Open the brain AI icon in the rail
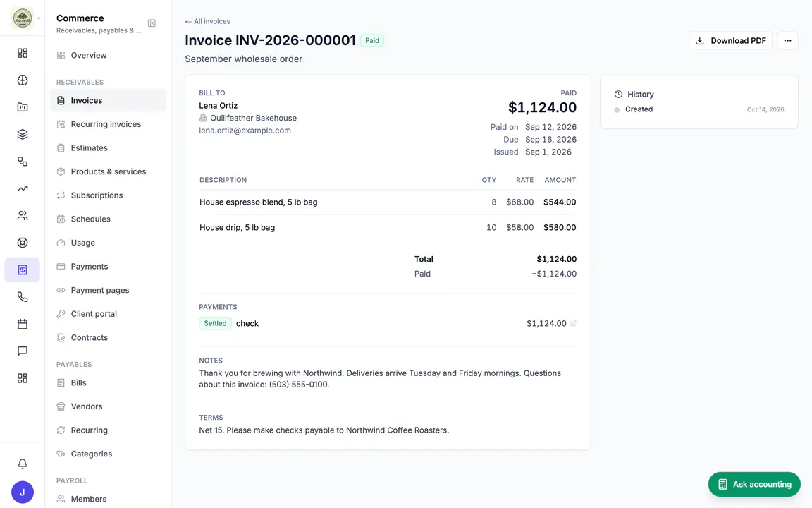 click(x=23, y=80)
